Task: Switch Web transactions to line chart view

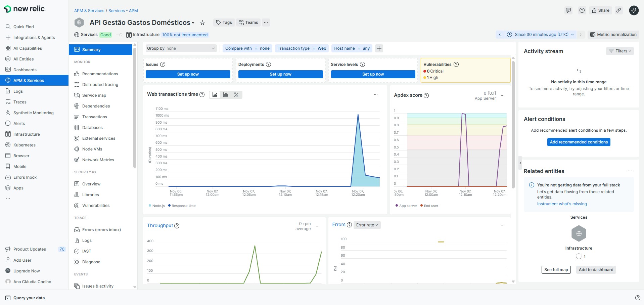Action: click(x=215, y=95)
